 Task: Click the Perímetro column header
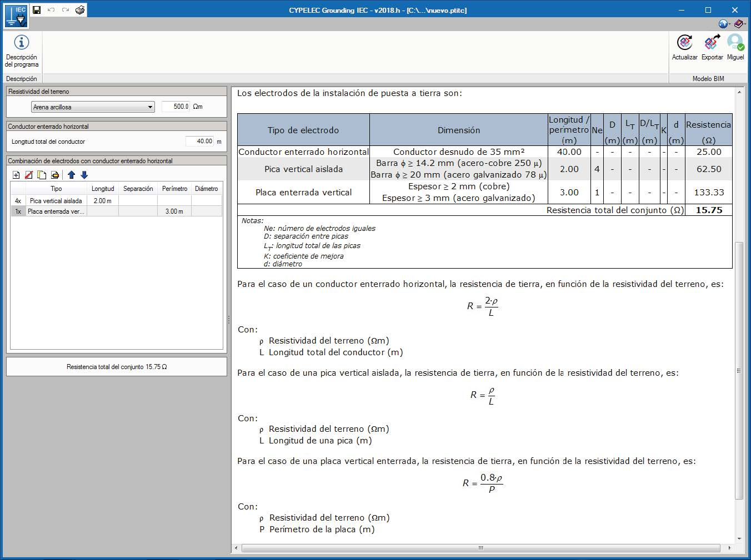point(174,189)
